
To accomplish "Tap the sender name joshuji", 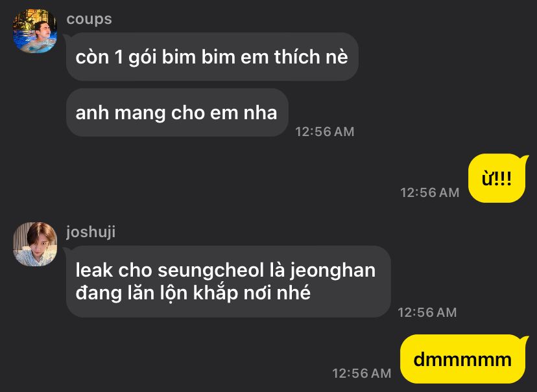I will tap(91, 232).
